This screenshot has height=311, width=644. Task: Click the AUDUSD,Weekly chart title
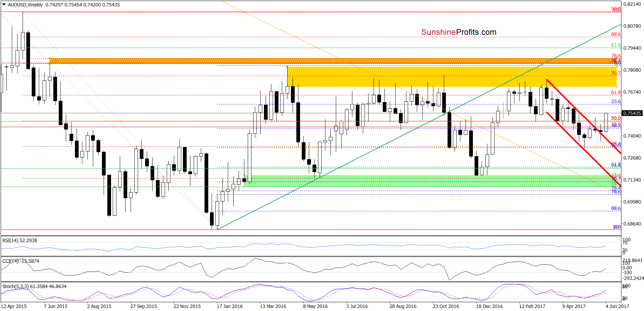click(25, 5)
